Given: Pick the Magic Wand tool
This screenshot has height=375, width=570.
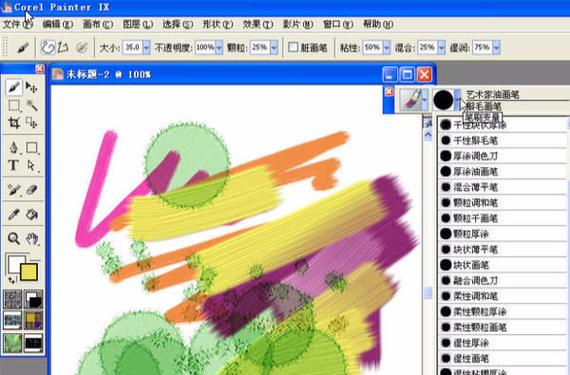Looking at the screenshot, I should tap(32, 105).
